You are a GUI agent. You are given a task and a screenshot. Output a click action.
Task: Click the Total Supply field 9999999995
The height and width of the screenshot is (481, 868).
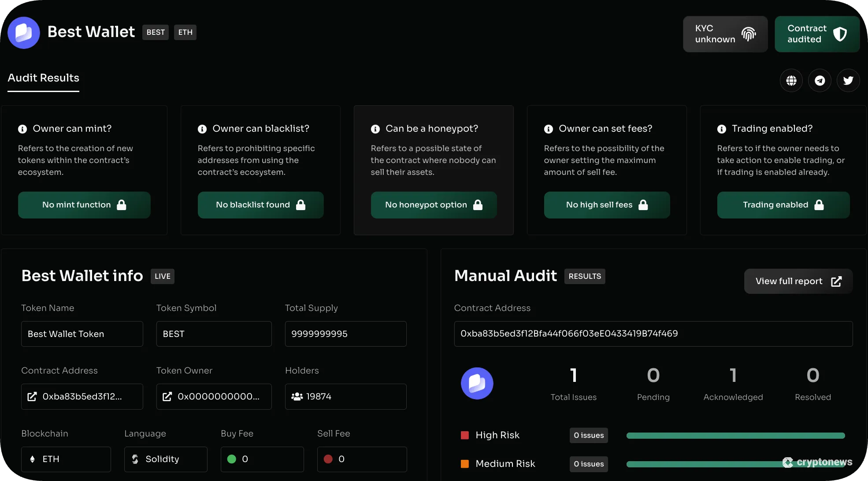click(346, 334)
